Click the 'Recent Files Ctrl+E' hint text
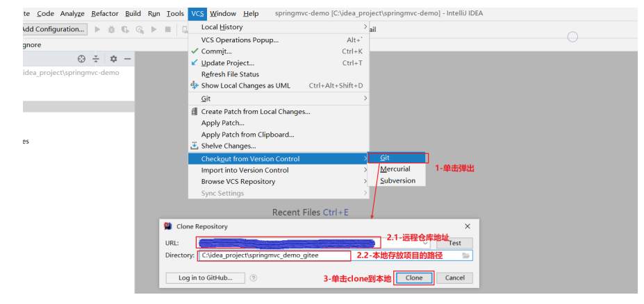 tap(310, 212)
